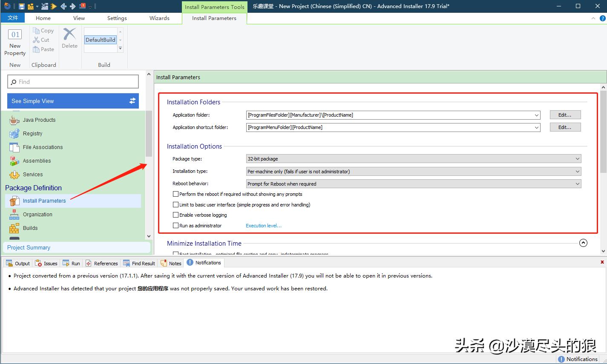Open Registry page from the sidebar
This screenshot has height=364, width=607.
[32, 133]
